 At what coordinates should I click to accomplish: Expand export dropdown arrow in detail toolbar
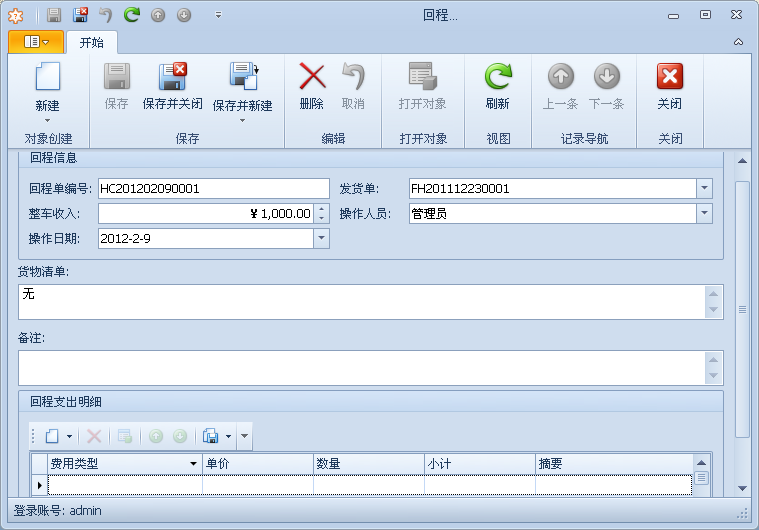[228, 436]
